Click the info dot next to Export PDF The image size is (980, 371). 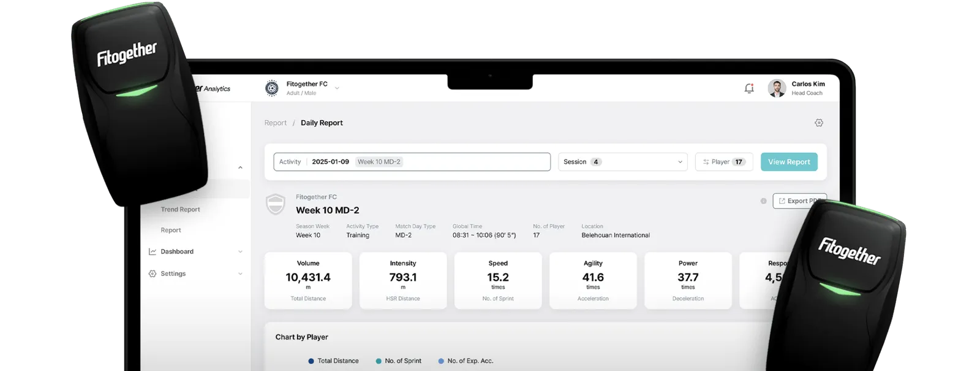[763, 201]
